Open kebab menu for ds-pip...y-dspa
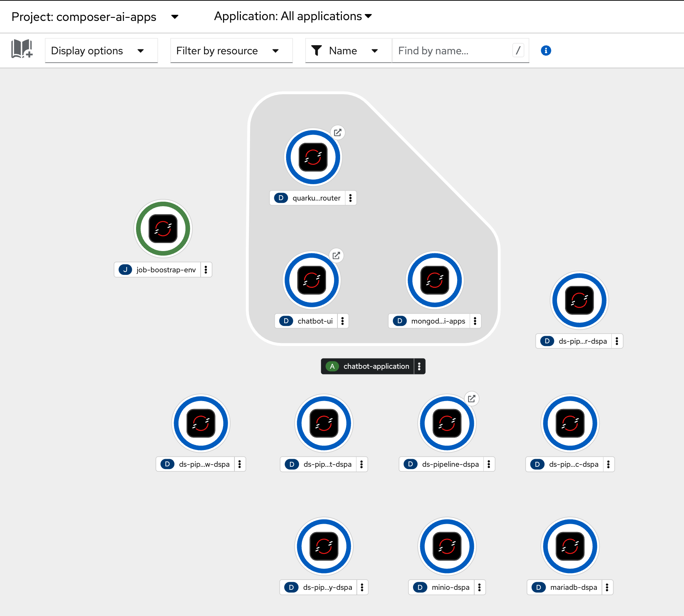The height and width of the screenshot is (616, 684). [362, 587]
